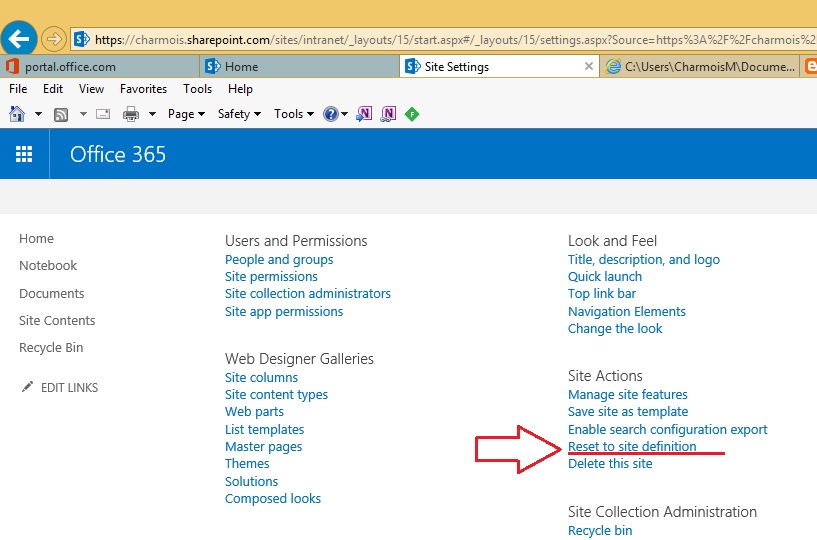Open Site Contents in the left navigation
This screenshot has width=817, height=540.
click(x=57, y=320)
